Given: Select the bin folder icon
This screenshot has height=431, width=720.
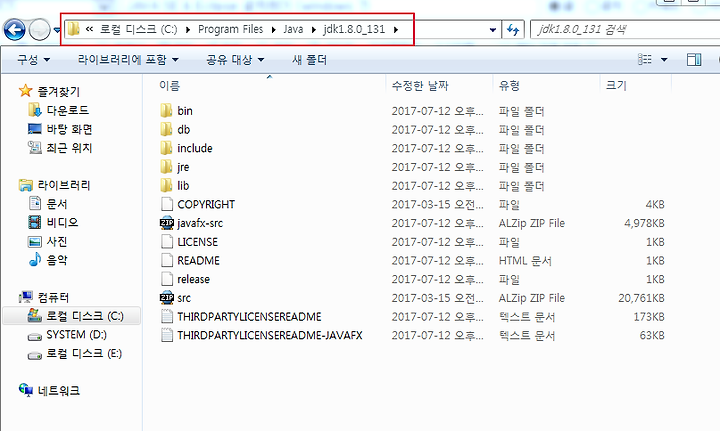Looking at the screenshot, I should [x=166, y=111].
